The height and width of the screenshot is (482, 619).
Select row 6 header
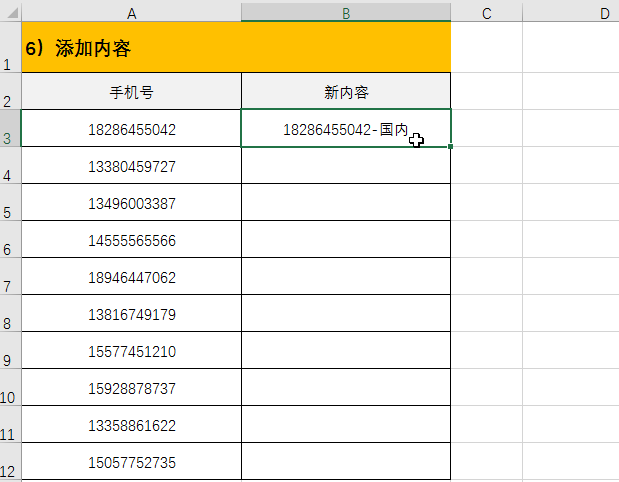[10, 239]
